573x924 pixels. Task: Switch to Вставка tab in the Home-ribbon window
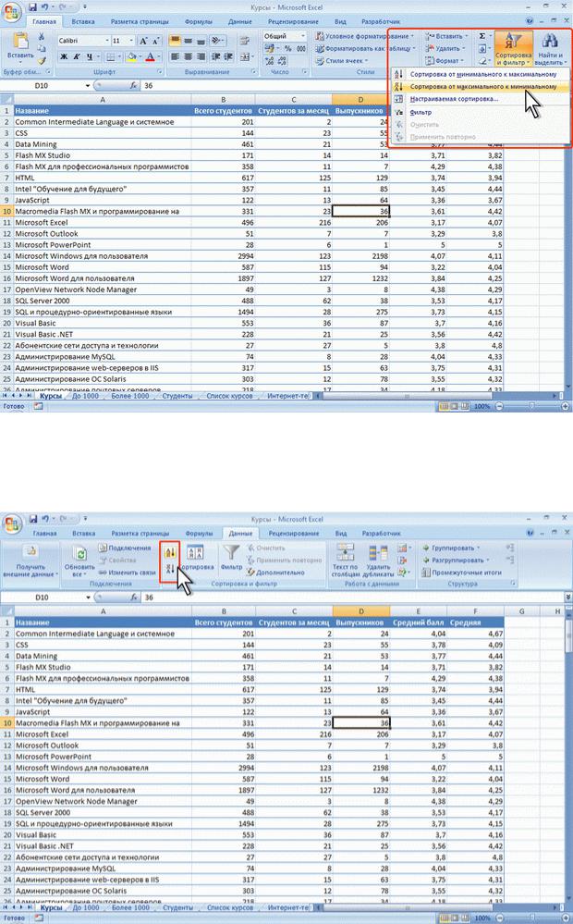83,21
